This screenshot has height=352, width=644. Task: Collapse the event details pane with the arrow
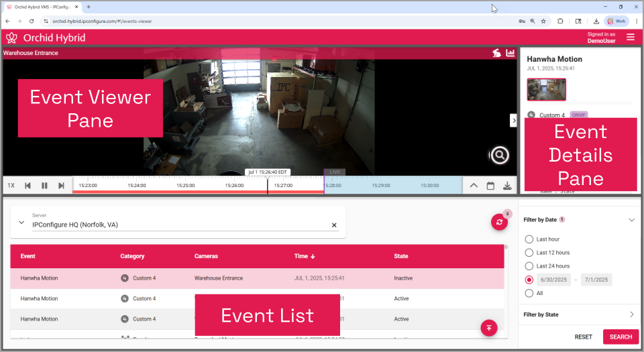[x=513, y=121]
